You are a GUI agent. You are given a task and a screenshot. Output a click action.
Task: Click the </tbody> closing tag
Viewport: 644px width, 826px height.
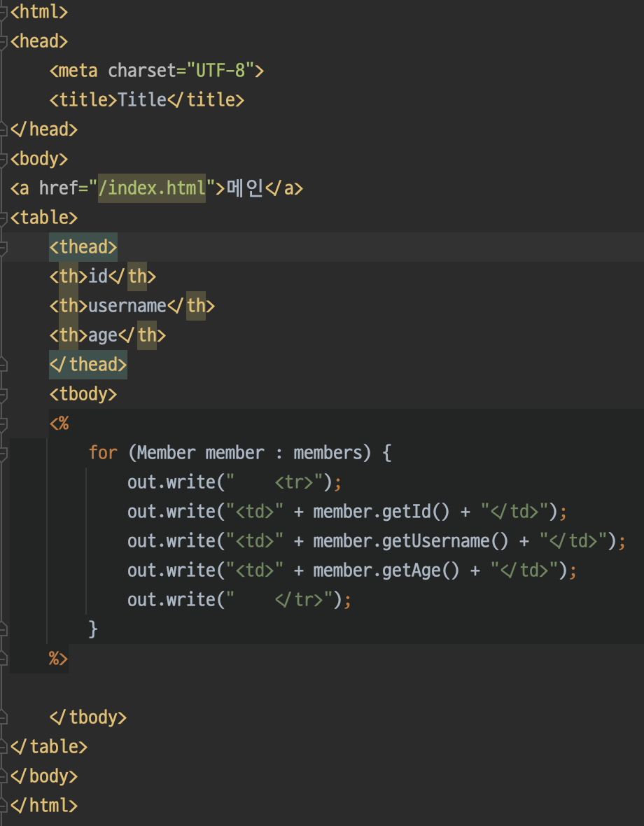point(88,717)
